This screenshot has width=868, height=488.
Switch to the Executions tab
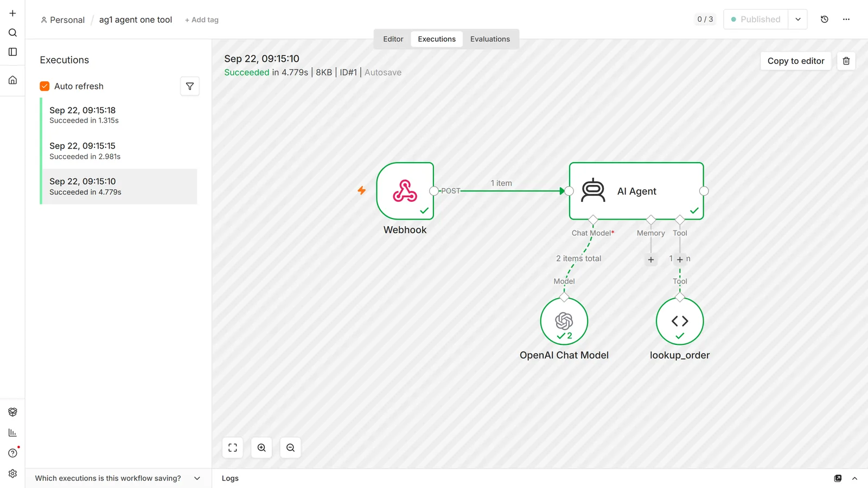click(x=437, y=39)
